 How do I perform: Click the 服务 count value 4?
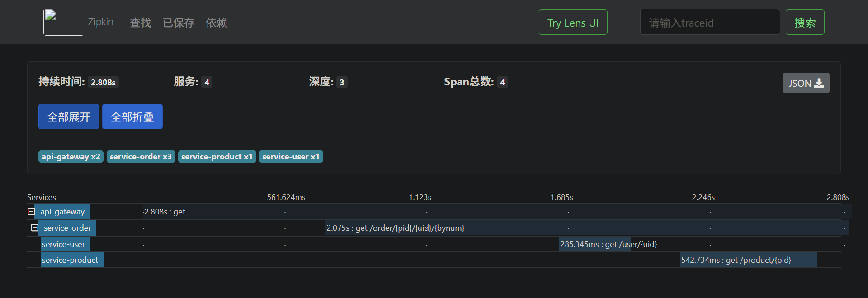(x=207, y=82)
